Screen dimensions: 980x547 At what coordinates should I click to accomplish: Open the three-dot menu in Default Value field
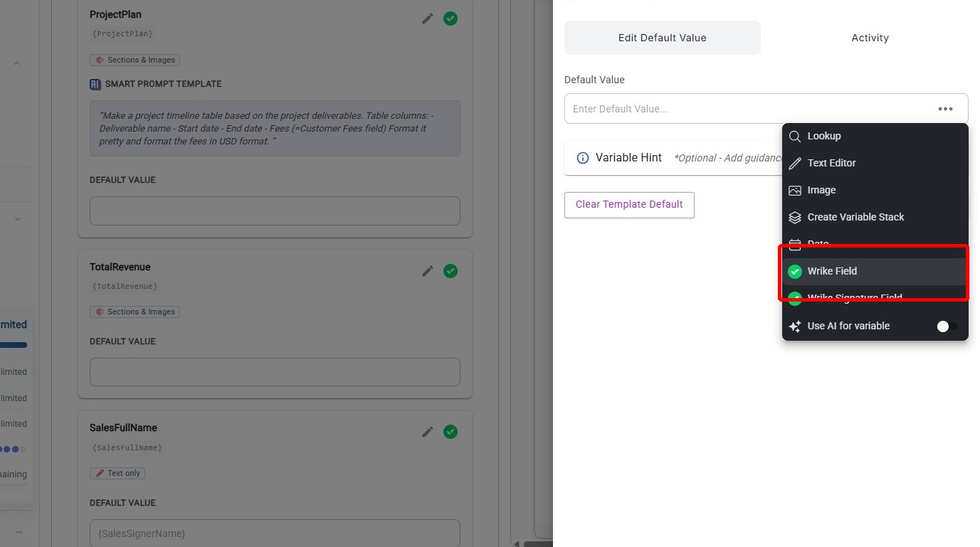coord(945,109)
